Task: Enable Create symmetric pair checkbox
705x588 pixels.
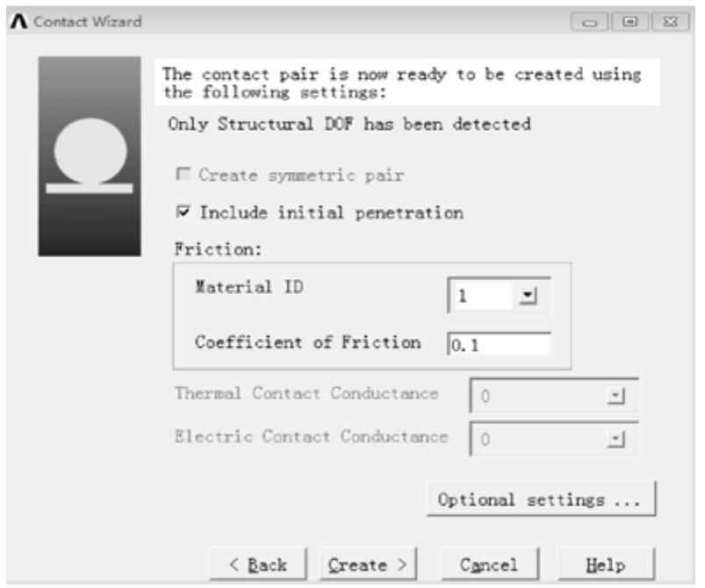Action: pyautogui.click(x=183, y=176)
